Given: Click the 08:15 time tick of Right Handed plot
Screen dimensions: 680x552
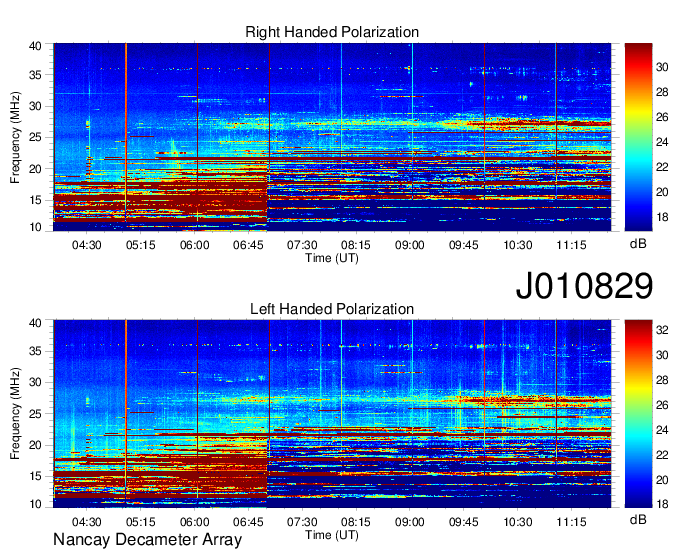Looking at the screenshot, I should [x=356, y=245].
